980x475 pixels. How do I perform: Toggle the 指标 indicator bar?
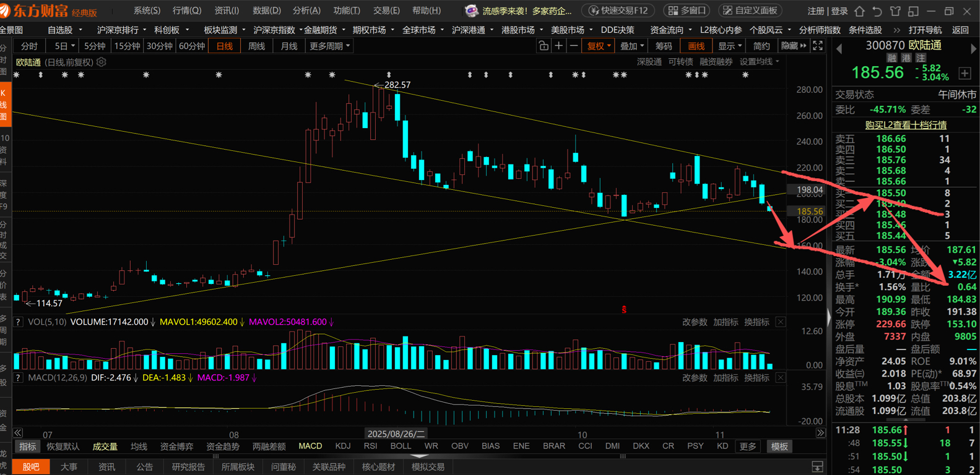pyautogui.click(x=27, y=447)
